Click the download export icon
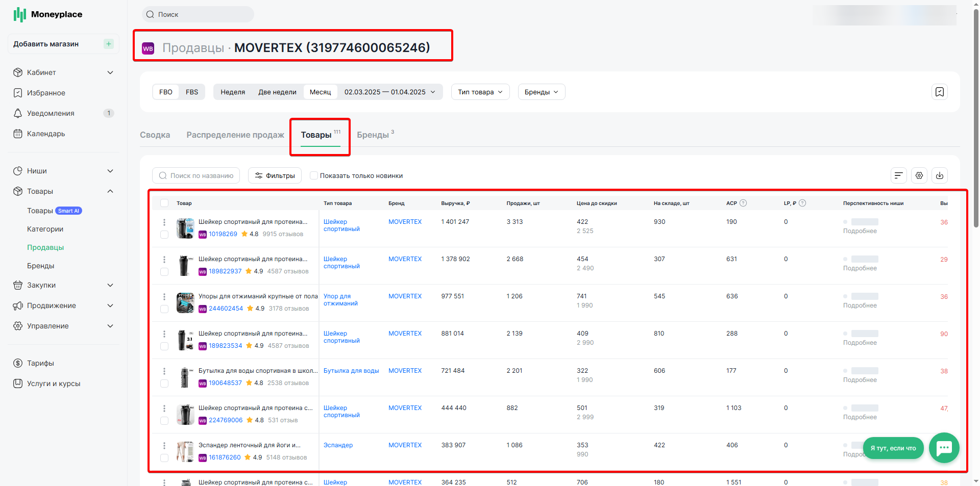The height and width of the screenshot is (486, 980). (x=940, y=175)
